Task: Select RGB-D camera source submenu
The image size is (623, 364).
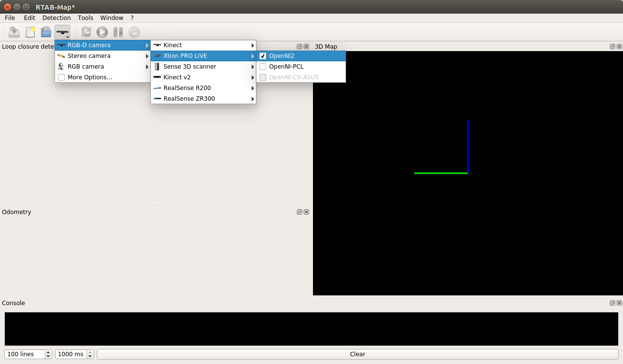Action: click(x=103, y=45)
